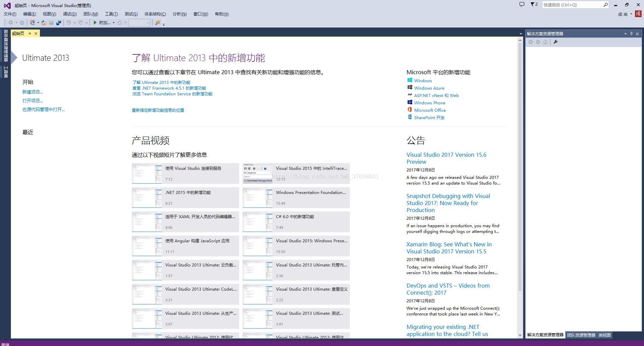Click the 重新指定新增功能信息的位置 link
The height and width of the screenshot is (346, 644).
(158, 110)
